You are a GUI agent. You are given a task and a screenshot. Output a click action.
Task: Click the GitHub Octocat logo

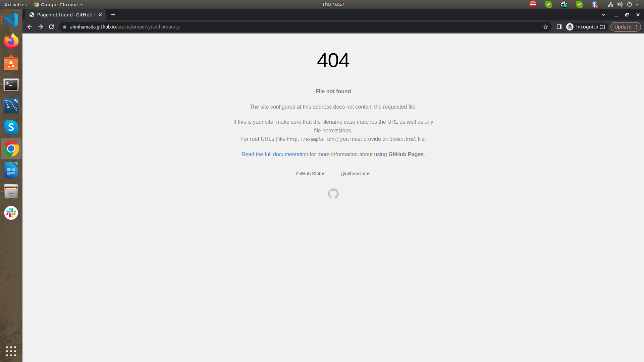pyautogui.click(x=333, y=194)
